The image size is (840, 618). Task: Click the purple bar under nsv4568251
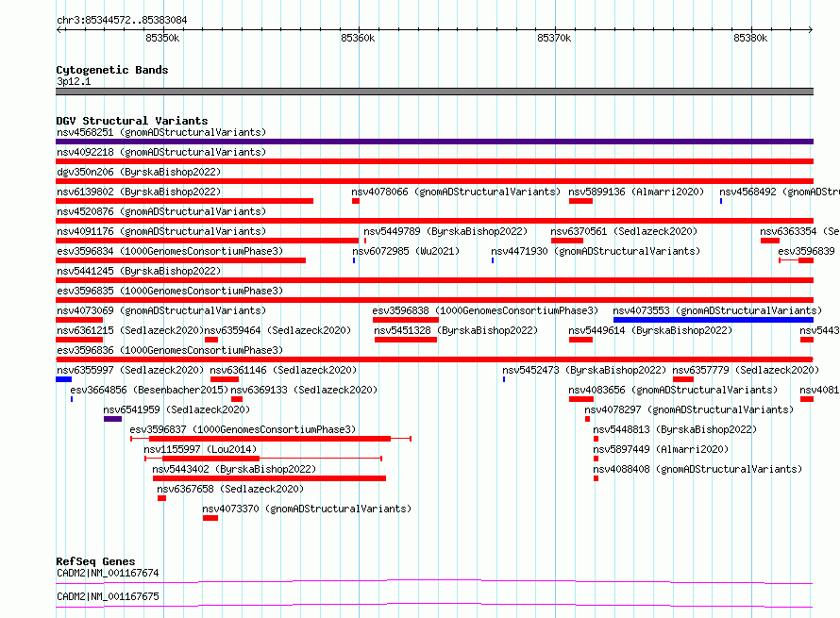(434, 142)
